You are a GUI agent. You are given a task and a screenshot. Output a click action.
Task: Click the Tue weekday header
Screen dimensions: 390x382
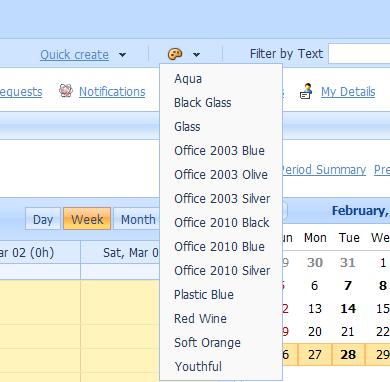click(x=349, y=238)
